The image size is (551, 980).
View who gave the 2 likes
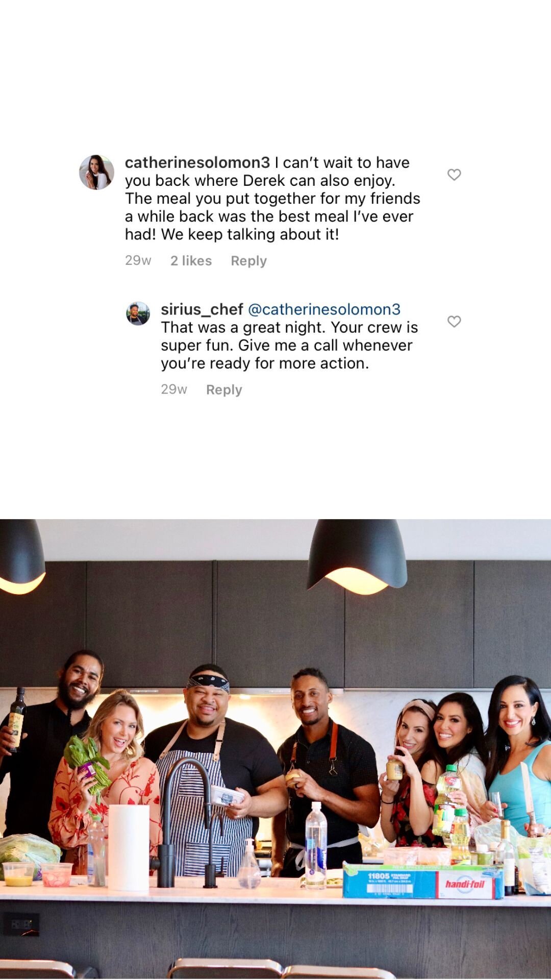coord(191,261)
